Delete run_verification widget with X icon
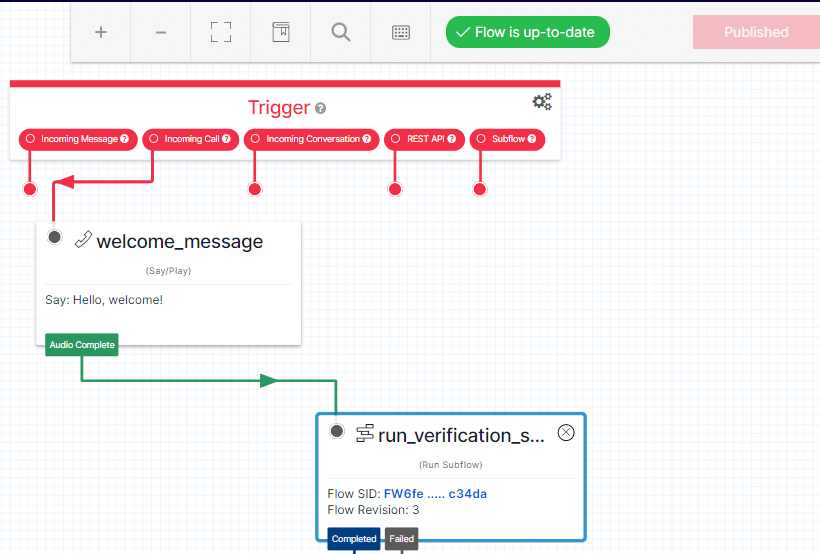 pos(566,433)
